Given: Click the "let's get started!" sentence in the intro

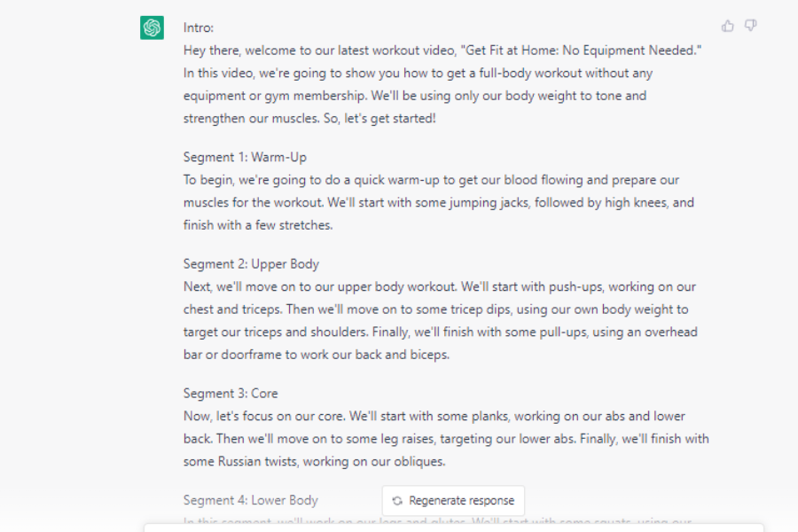Looking at the screenshot, I should coord(390,119).
